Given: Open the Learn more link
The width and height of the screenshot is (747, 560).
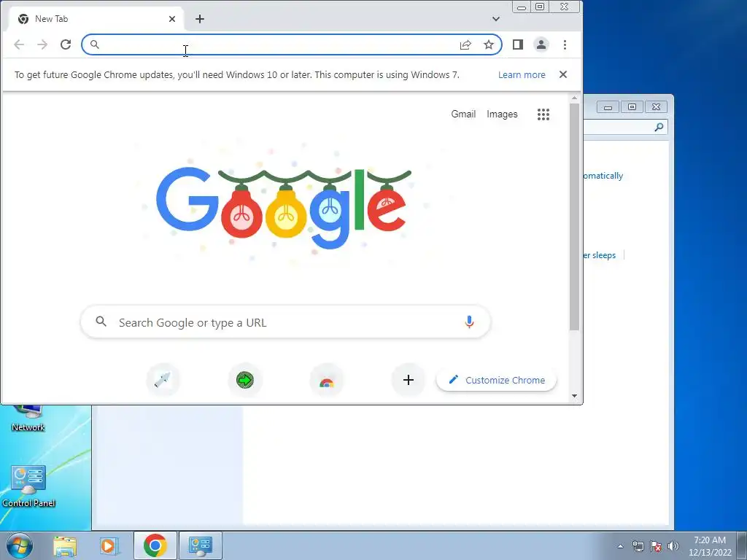Looking at the screenshot, I should coord(522,75).
